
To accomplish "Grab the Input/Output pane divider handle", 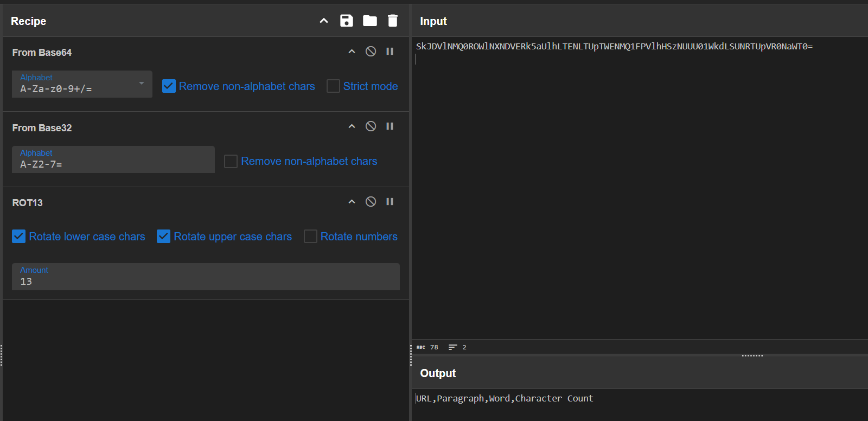I will click(752, 355).
